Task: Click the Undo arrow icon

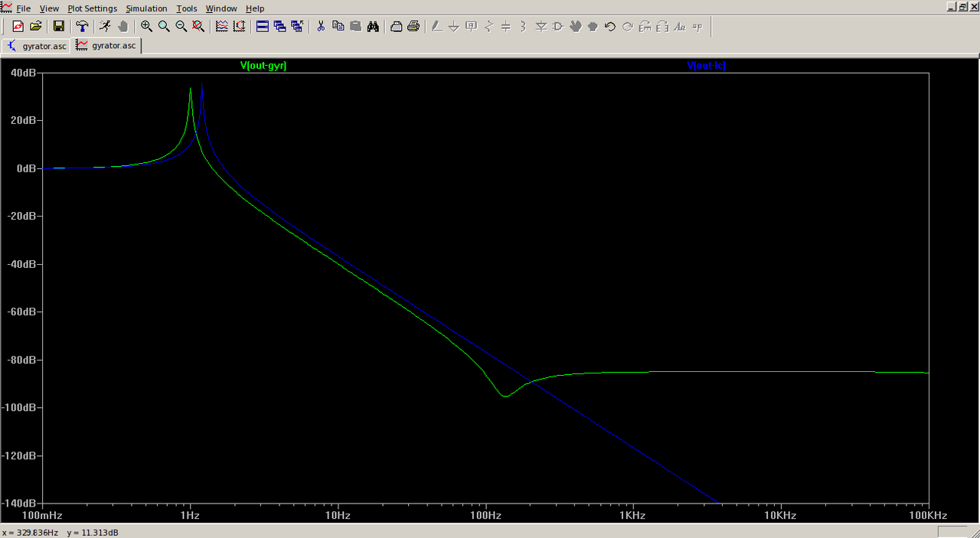Action: click(x=610, y=26)
